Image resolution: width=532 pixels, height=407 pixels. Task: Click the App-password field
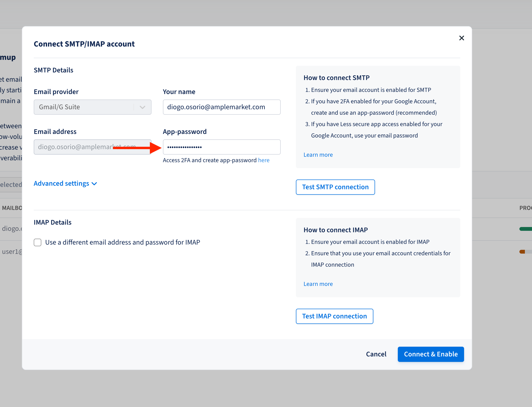(221, 147)
